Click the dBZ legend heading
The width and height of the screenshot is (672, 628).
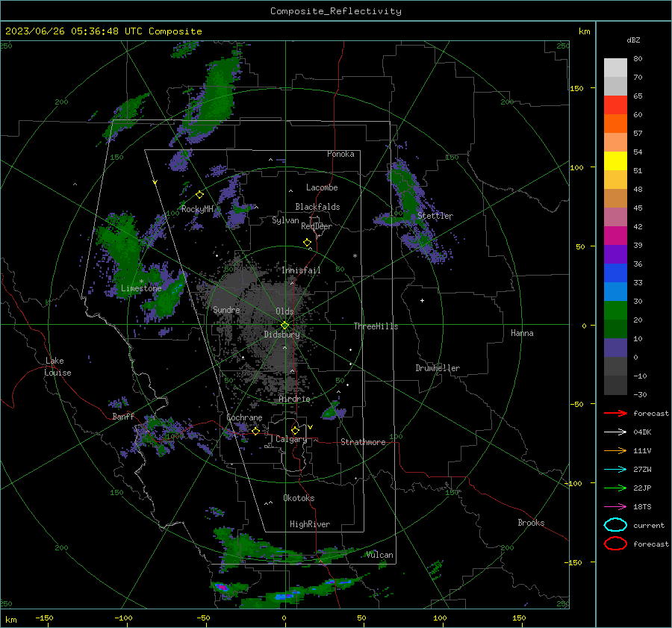633,40
